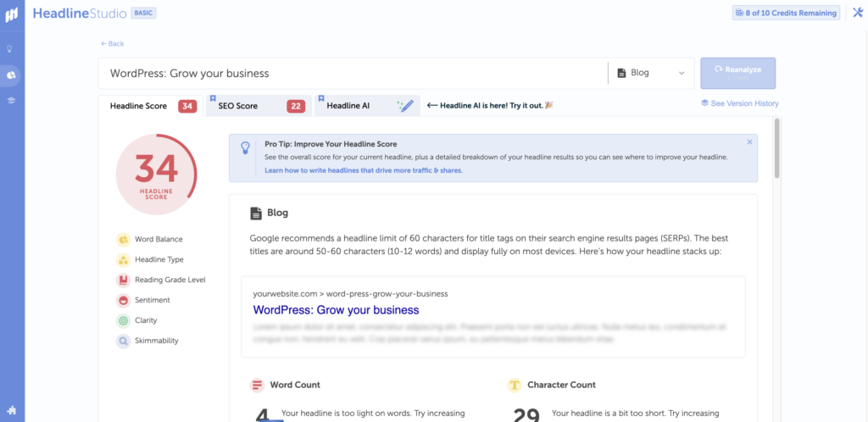This screenshot has width=868, height=422.
Task: Open the lightbulb ideas icon in sidebar
Action: 9,48
